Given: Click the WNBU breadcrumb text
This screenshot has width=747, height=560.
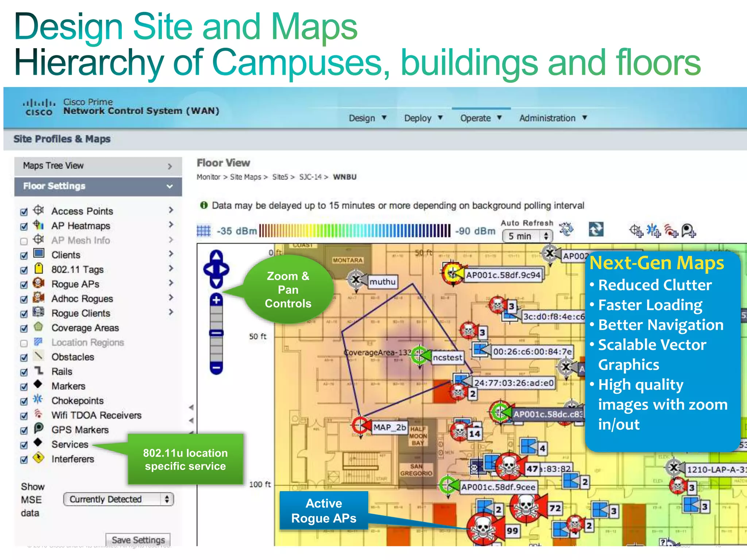Looking at the screenshot, I should 345,177.
